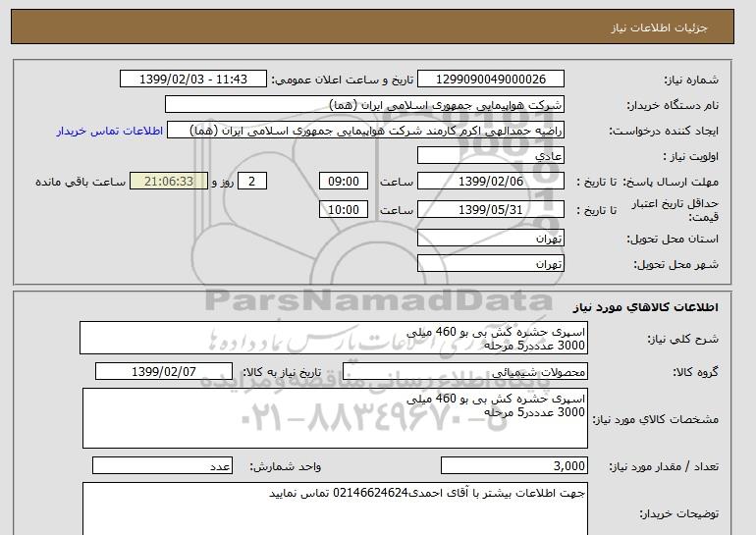Click the ساعت باقی مانده label
The image size is (756, 535).
click(81, 182)
